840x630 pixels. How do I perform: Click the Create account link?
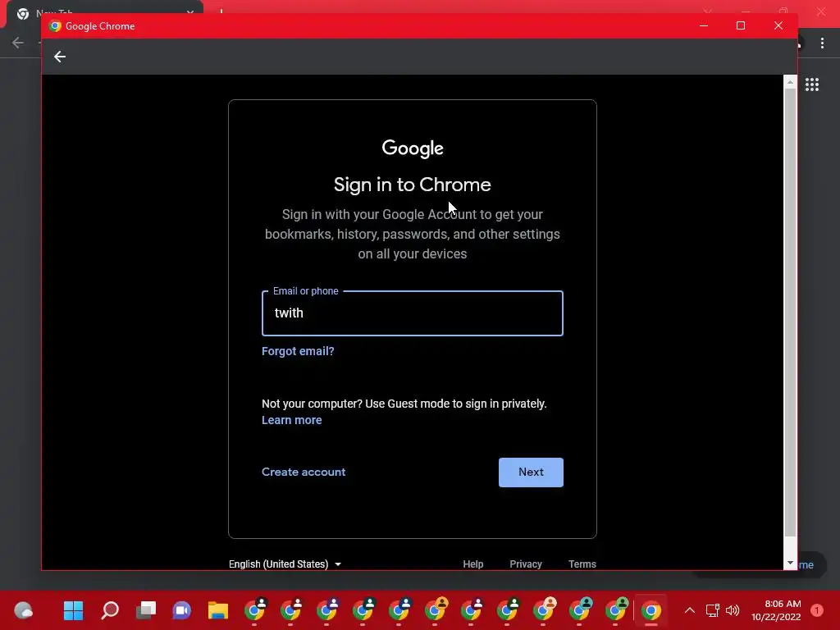coord(304,472)
